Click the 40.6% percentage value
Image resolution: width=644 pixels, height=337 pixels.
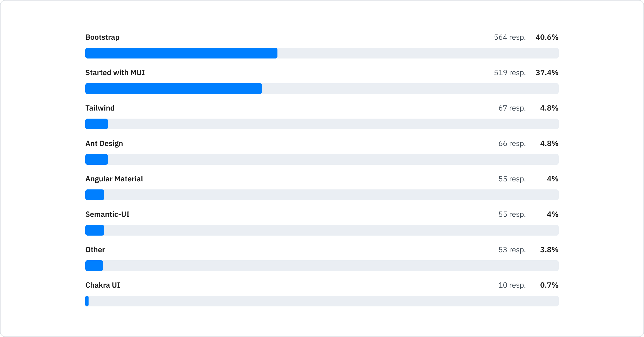point(547,37)
